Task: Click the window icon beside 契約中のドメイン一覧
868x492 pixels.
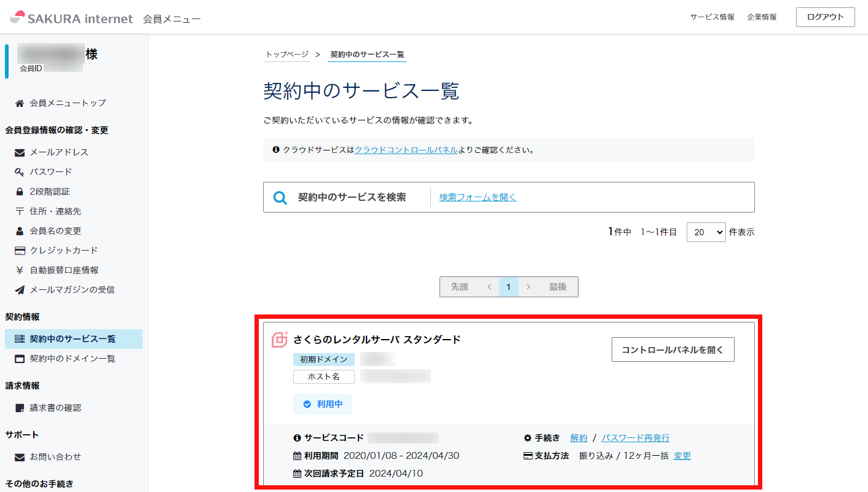Action: [20, 359]
